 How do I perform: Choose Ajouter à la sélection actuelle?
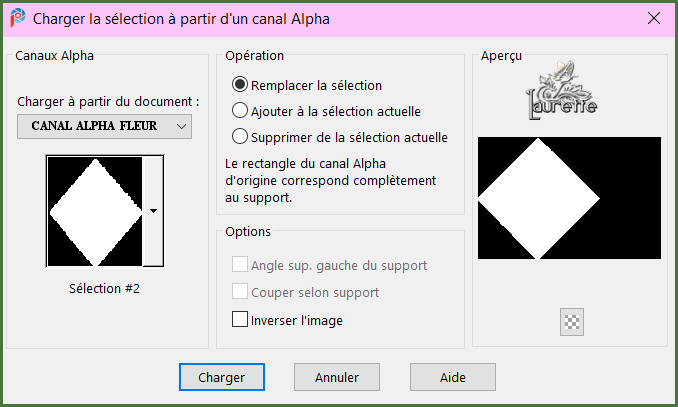click(240, 111)
